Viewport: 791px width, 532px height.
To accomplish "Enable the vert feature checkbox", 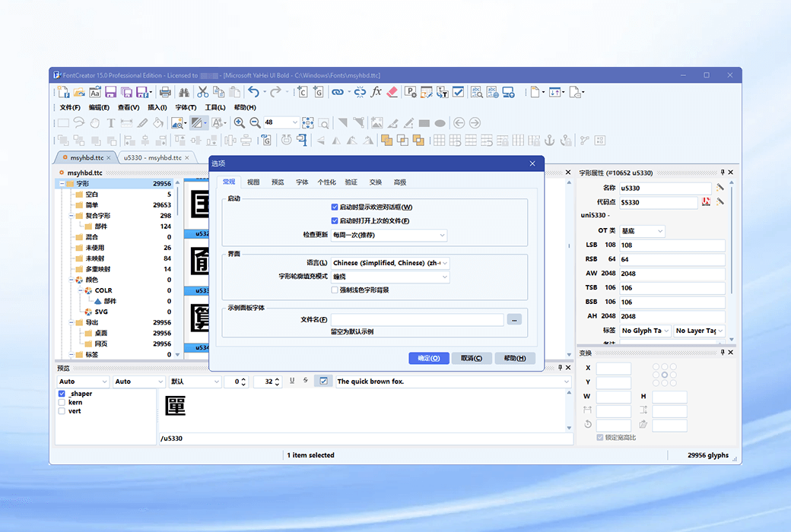I will click(62, 410).
